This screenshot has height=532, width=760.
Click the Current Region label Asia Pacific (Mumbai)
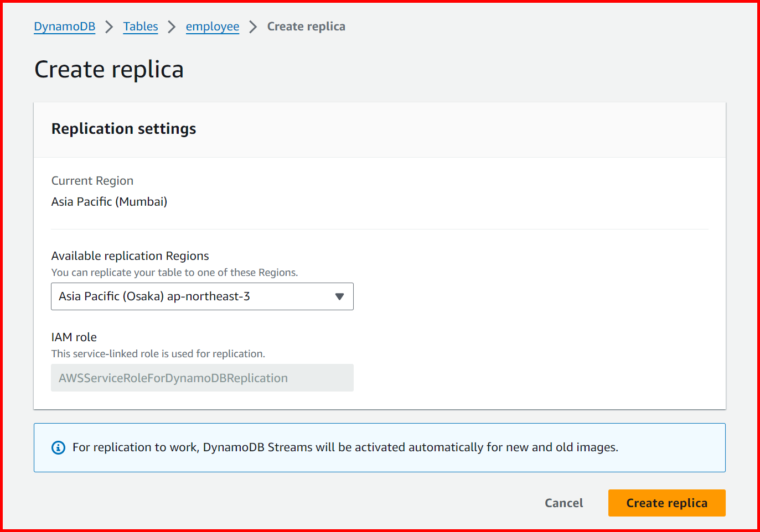(109, 201)
